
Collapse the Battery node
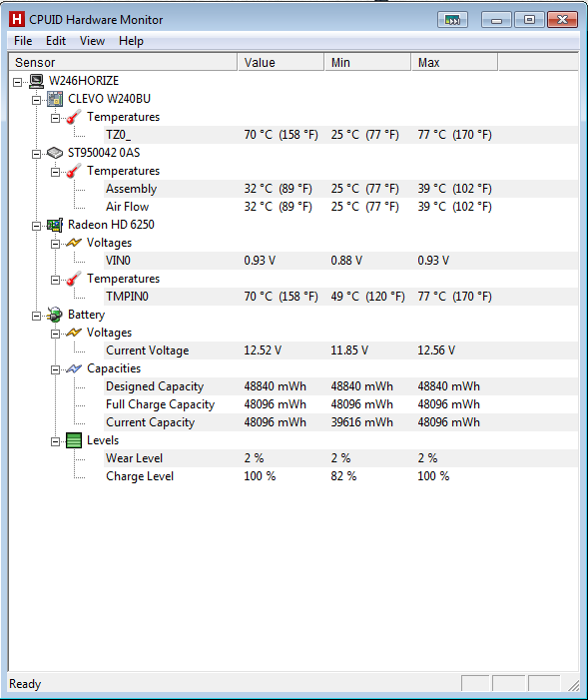pyautogui.click(x=36, y=317)
